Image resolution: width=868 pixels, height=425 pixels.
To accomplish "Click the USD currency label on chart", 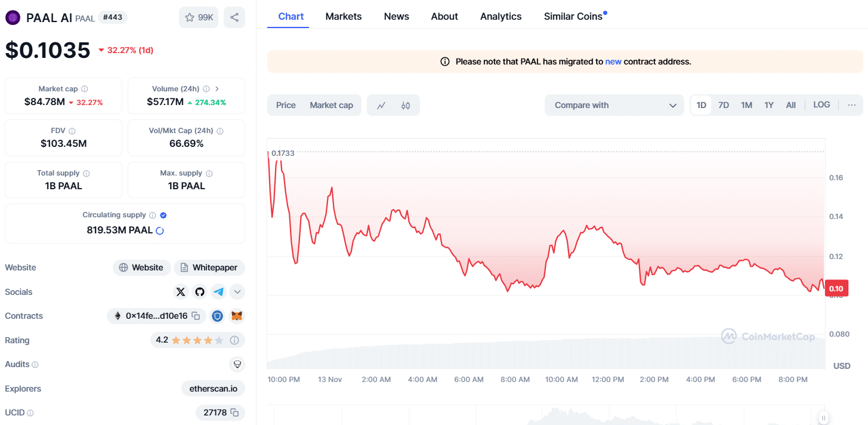I will point(842,365).
